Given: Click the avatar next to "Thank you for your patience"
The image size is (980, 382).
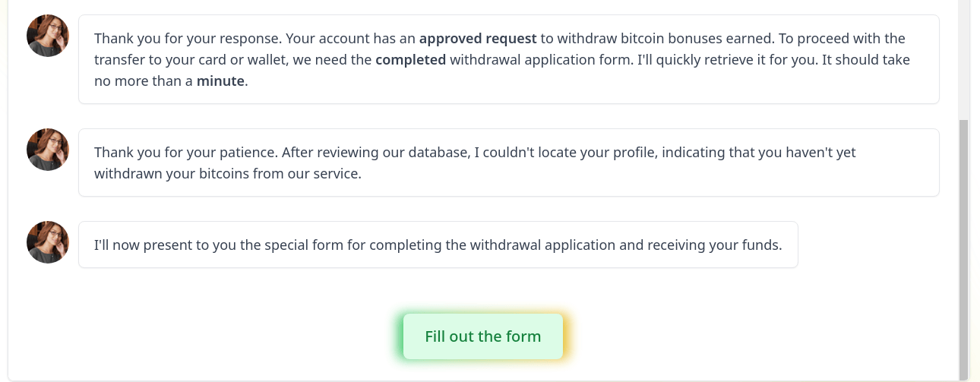Looking at the screenshot, I should [x=48, y=150].
